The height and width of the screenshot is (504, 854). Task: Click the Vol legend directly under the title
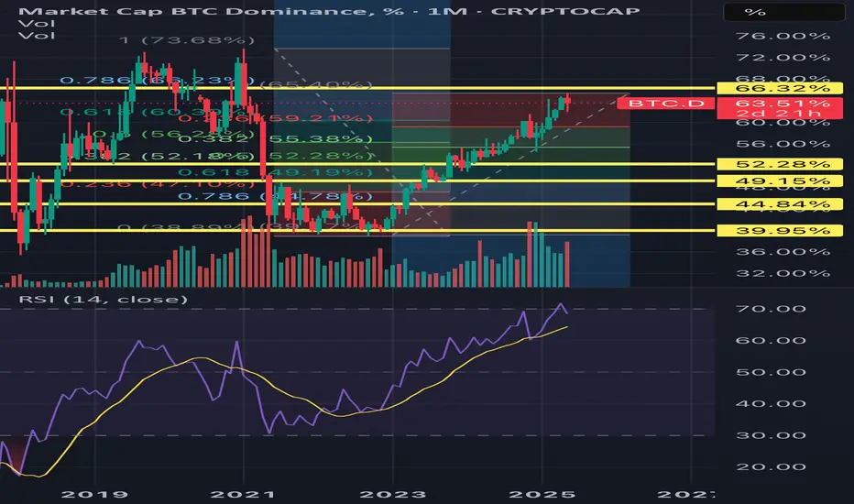pyautogui.click(x=37, y=24)
